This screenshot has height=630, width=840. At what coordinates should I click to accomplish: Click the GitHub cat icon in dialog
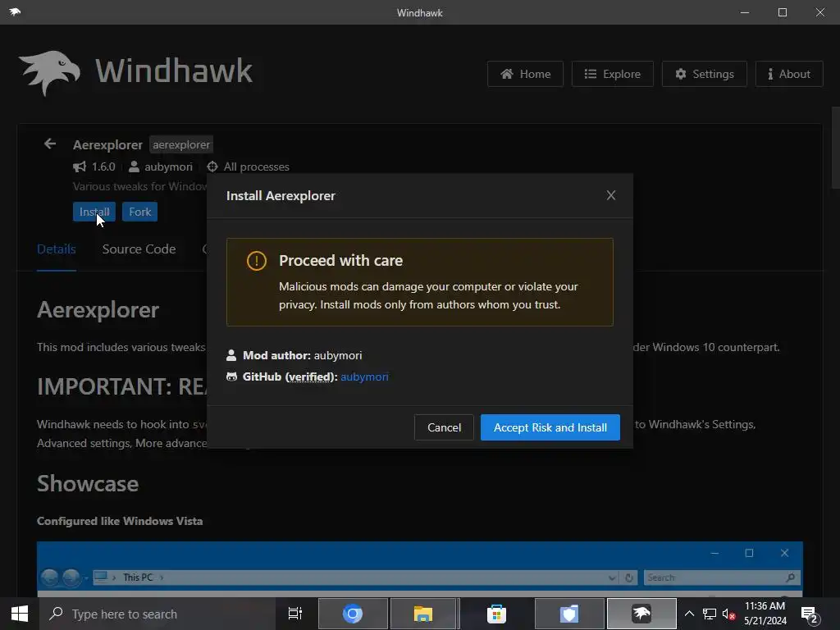click(231, 377)
